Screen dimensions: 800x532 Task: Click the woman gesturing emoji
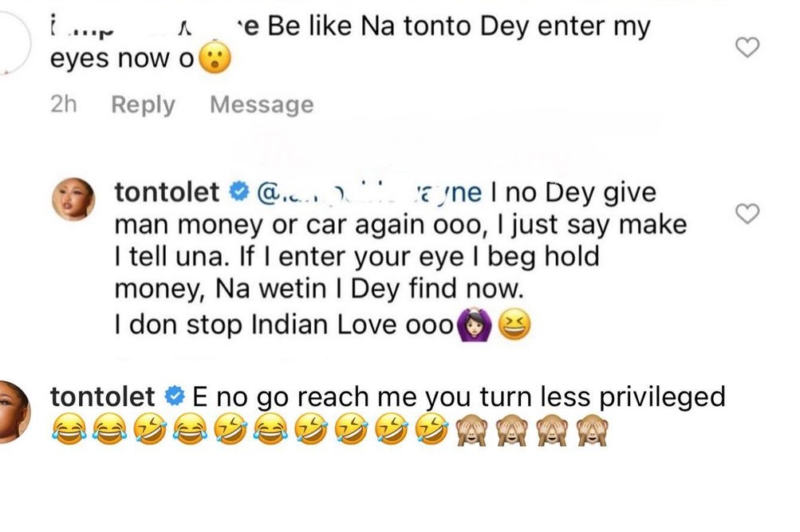pyautogui.click(x=472, y=325)
